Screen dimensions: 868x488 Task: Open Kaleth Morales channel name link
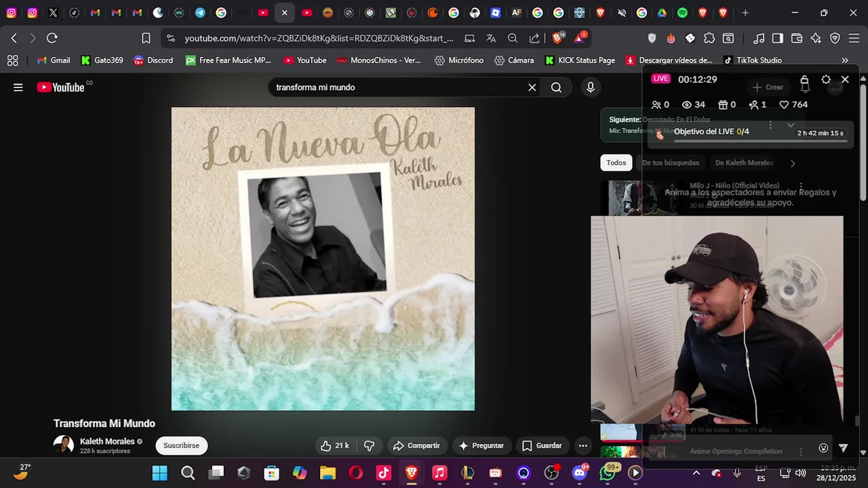tap(107, 441)
